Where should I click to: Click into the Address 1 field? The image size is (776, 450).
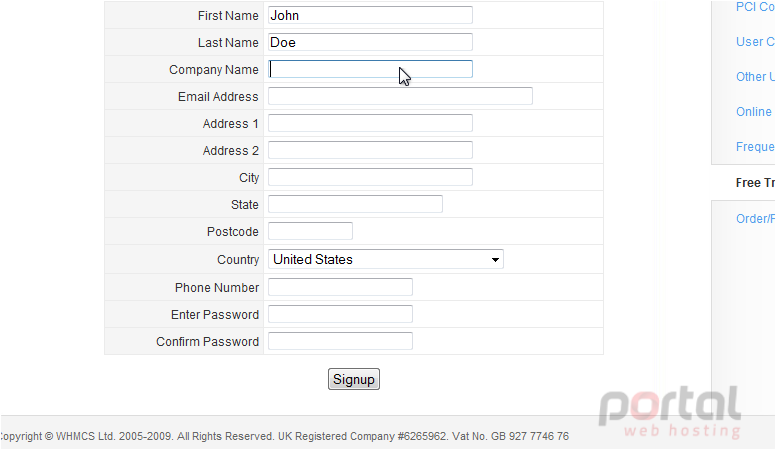tap(370, 123)
